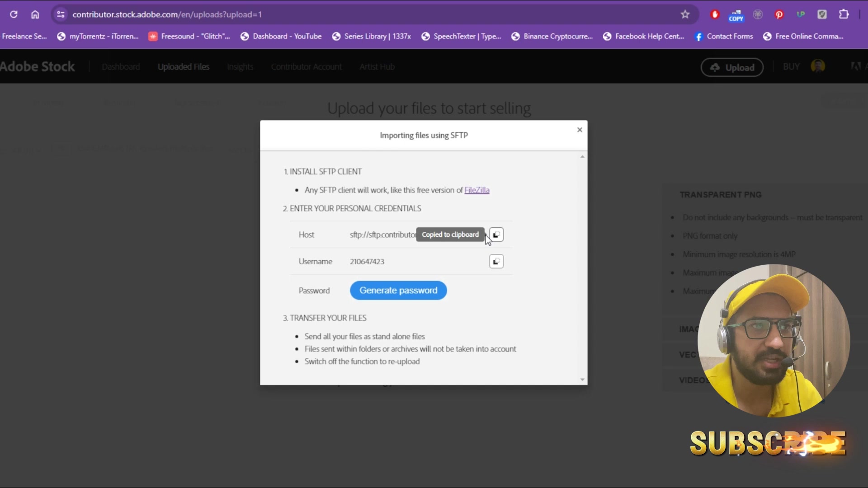The width and height of the screenshot is (868, 488).
Task: Close the SFTP import dialog
Action: coord(580,130)
